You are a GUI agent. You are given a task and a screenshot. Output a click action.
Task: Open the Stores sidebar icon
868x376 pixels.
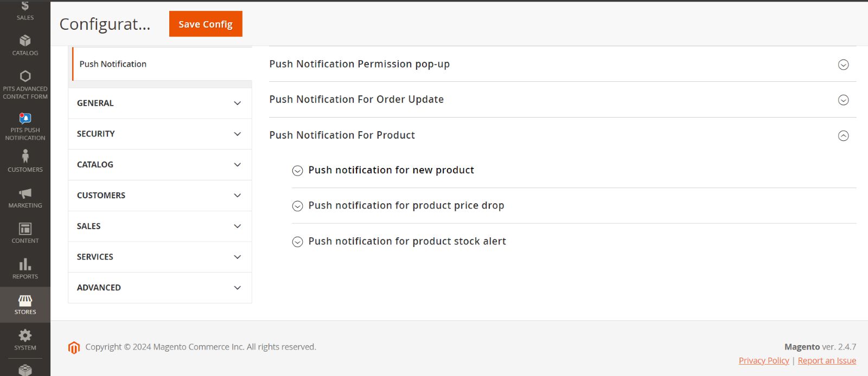coord(25,300)
